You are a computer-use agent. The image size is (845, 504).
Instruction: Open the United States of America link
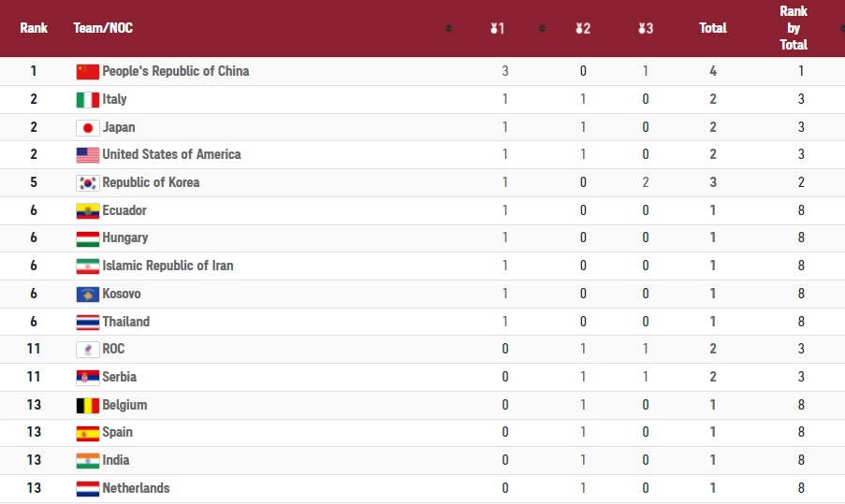[171, 154]
